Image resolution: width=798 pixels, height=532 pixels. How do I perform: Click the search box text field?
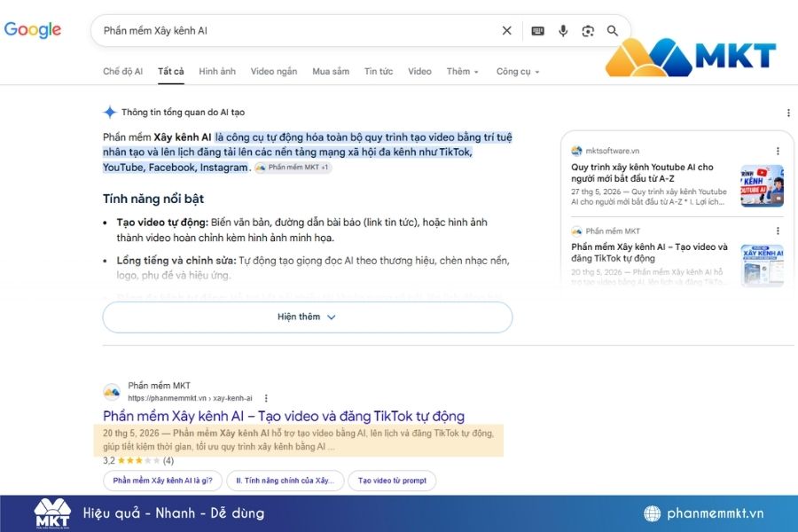pos(298,30)
